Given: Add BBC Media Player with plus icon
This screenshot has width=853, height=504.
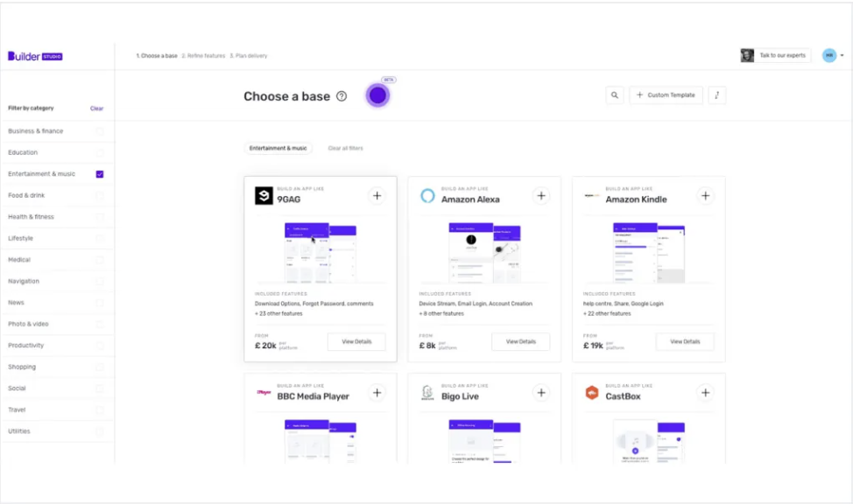Looking at the screenshot, I should tap(377, 393).
